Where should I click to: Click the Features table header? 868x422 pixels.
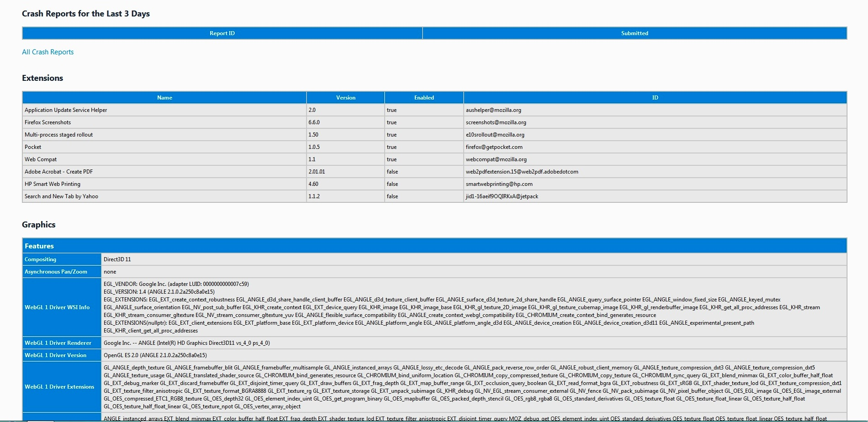(x=434, y=246)
